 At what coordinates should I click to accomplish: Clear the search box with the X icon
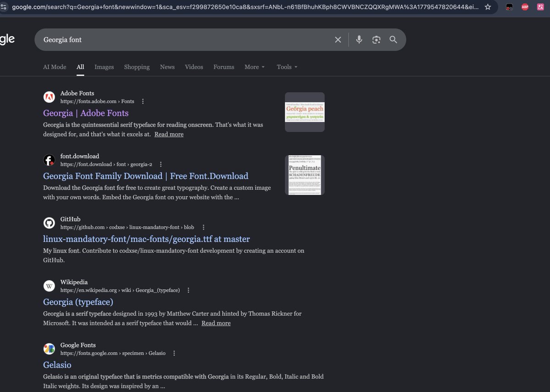(x=338, y=40)
